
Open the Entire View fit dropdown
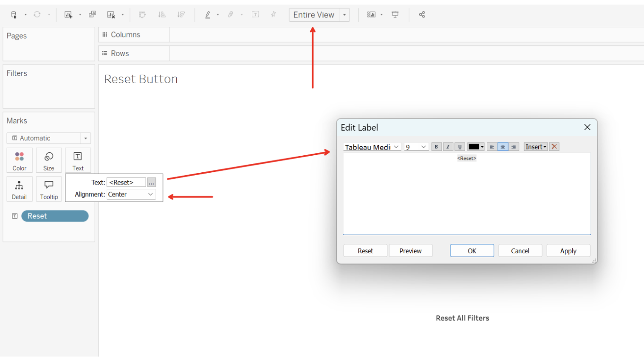tap(344, 14)
